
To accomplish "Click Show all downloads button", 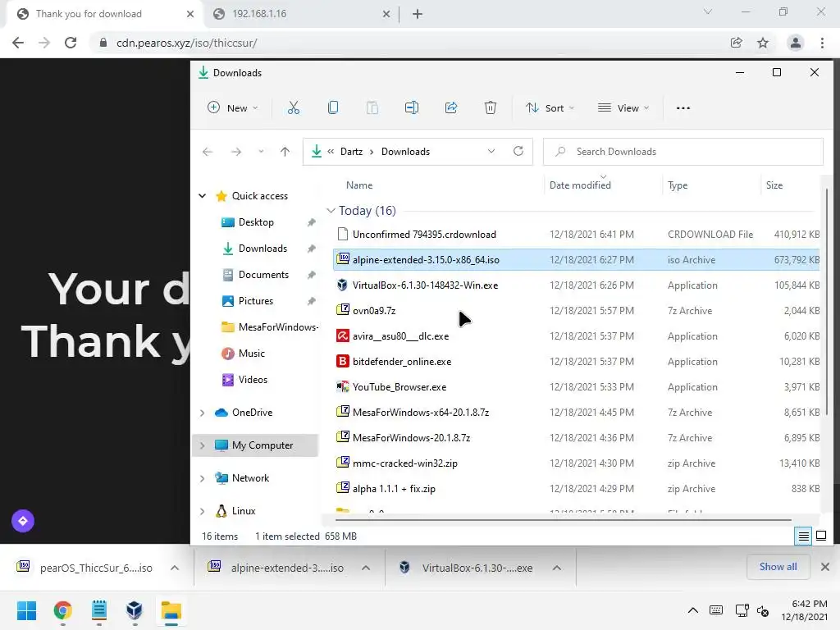I will point(778,567).
